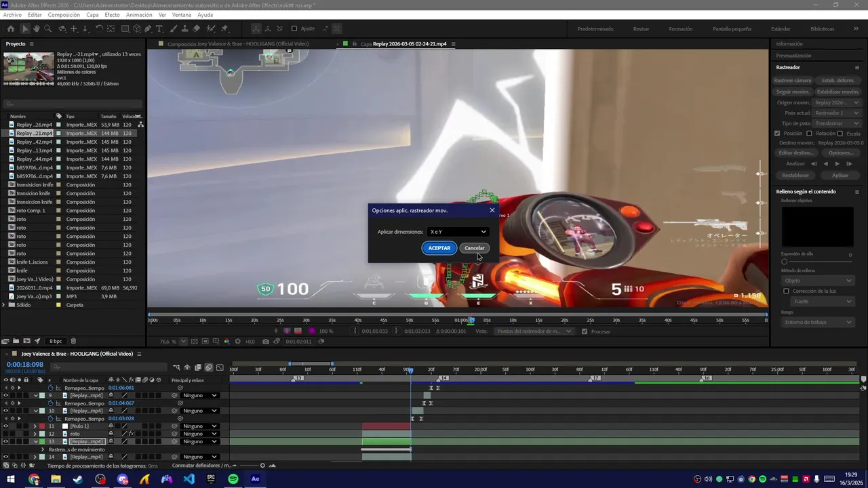Toggle visibility eye of layer 13
The width and height of the screenshot is (868, 488).
[5, 441]
